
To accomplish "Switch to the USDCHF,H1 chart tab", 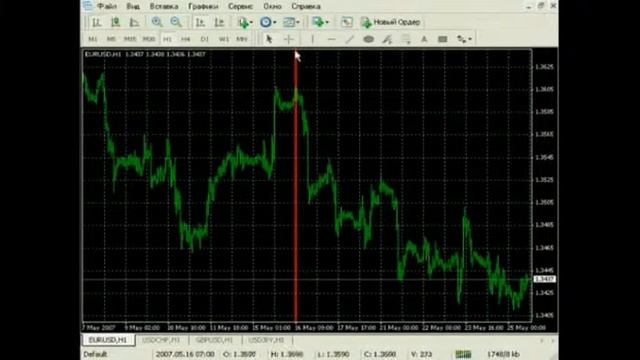I will (x=161, y=340).
